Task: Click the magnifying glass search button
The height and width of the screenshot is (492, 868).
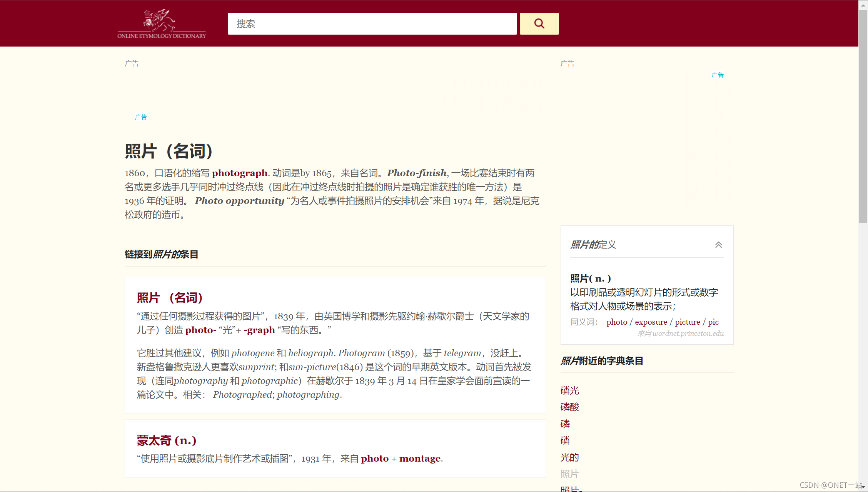Action: [539, 24]
